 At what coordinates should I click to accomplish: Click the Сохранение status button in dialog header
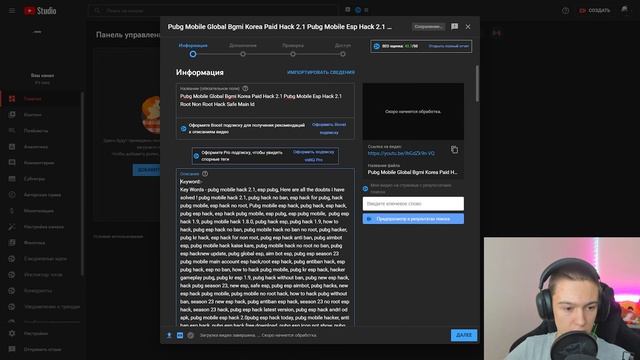tap(428, 27)
